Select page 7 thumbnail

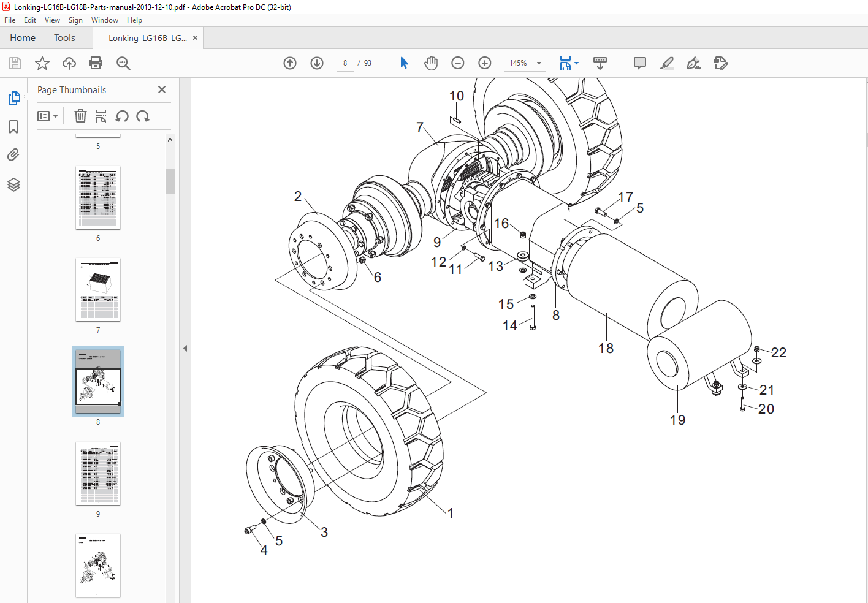click(x=98, y=290)
